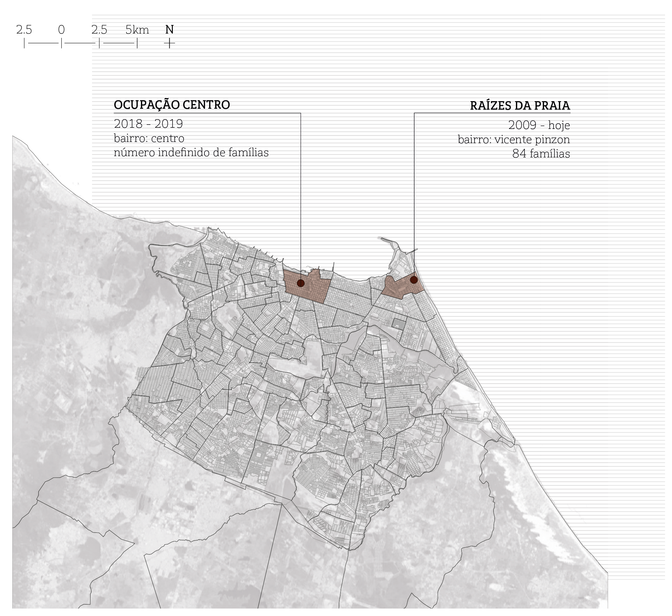Click the leftmost 2.5 scale label
Image resolution: width=672 pixels, height=616 pixels.
[x=24, y=30]
